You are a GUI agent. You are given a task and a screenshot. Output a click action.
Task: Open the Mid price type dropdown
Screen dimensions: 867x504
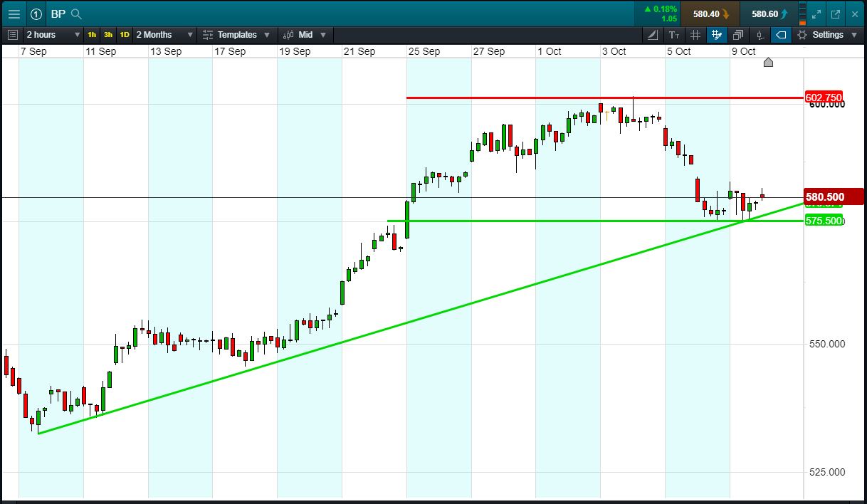(305, 34)
